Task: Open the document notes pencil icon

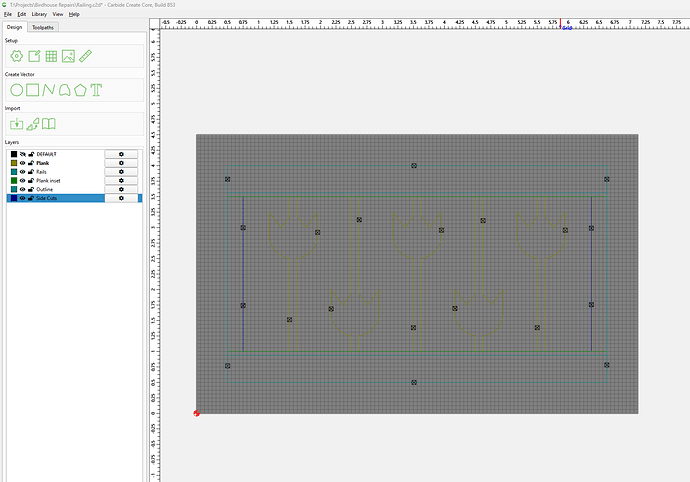Action: point(34,56)
